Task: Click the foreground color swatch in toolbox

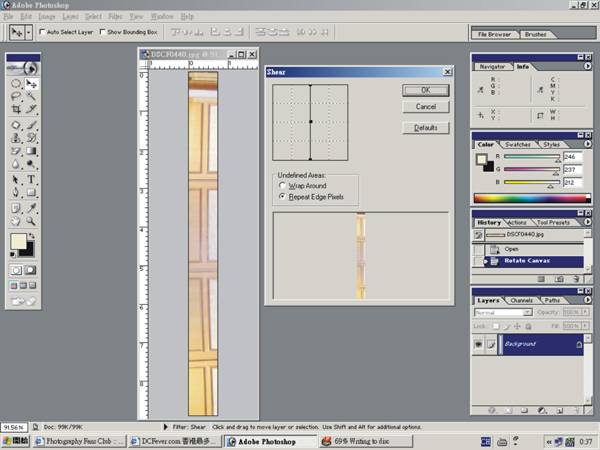Action: [18, 242]
